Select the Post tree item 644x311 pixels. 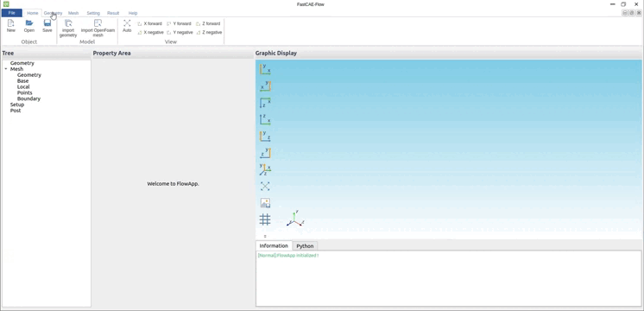pos(16,111)
